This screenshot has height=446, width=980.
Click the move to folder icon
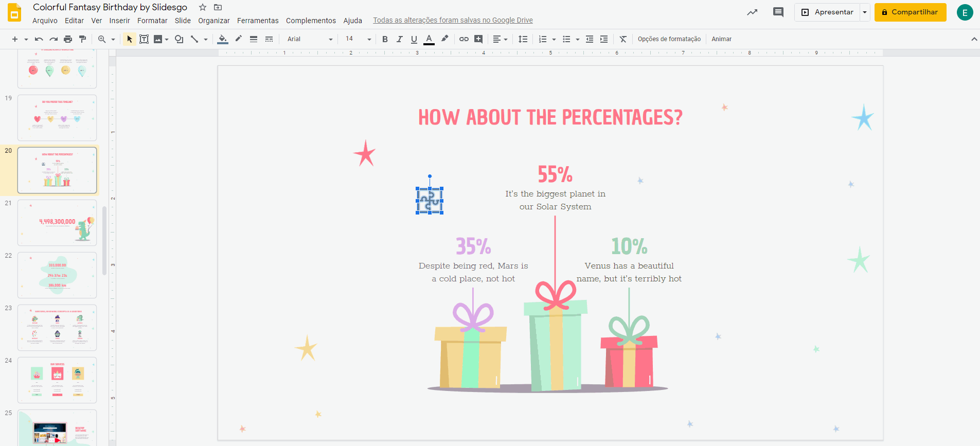(x=218, y=7)
